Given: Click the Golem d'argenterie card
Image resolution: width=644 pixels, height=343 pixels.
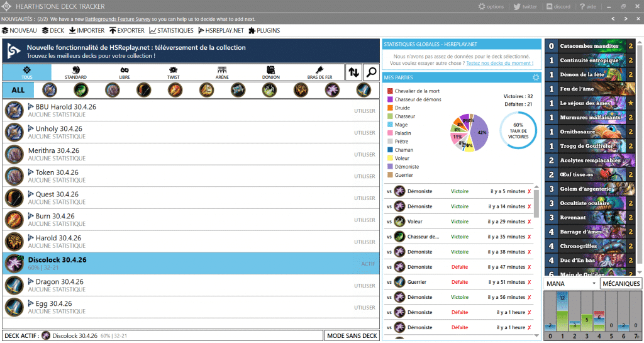Looking at the screenshot, I should (x=590, y=189).
